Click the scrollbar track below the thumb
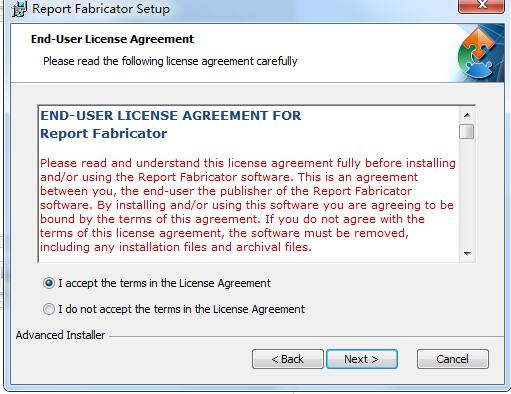The height and width of the screenshot is (394, 511). (x=467, y=193)
